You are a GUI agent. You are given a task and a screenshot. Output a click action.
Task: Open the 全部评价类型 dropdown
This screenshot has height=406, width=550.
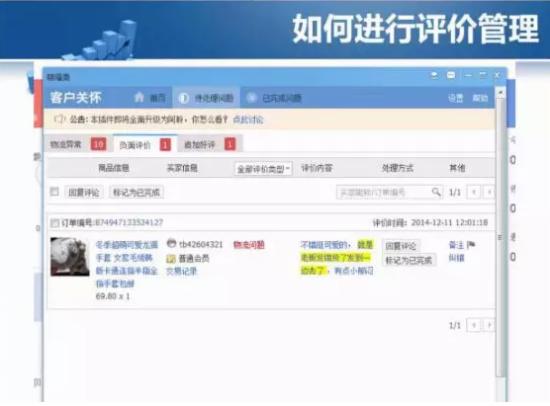[263, 169]
